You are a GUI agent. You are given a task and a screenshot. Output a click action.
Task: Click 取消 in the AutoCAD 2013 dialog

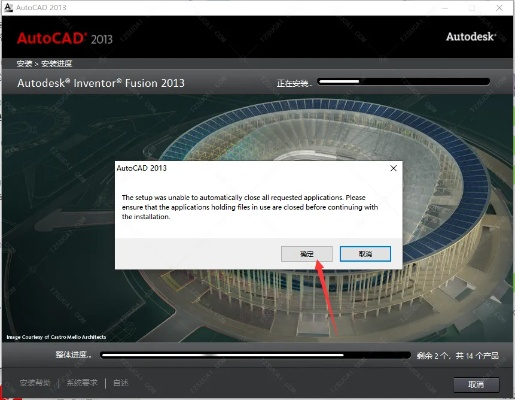coord(365,254)
